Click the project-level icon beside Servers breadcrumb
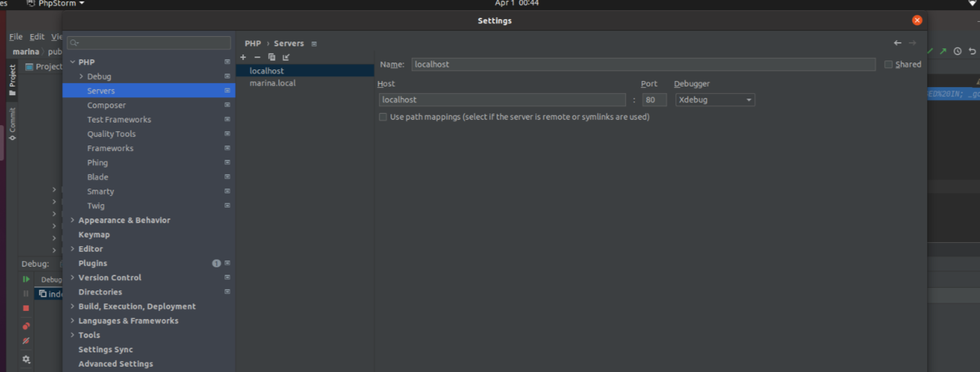 pyautogui.click(x=314, y=44)
